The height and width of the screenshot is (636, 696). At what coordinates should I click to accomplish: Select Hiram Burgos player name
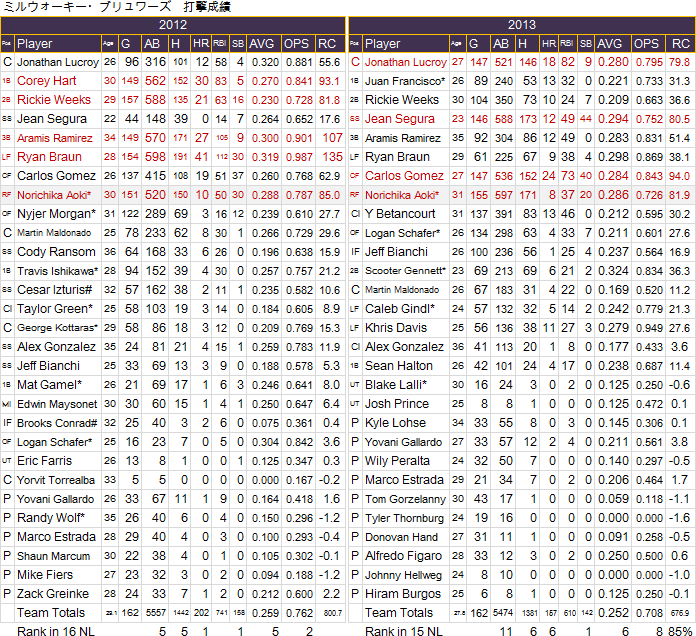[403, 593]
